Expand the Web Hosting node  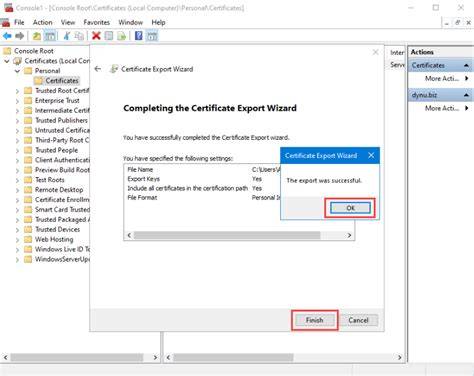coord(17,239)
